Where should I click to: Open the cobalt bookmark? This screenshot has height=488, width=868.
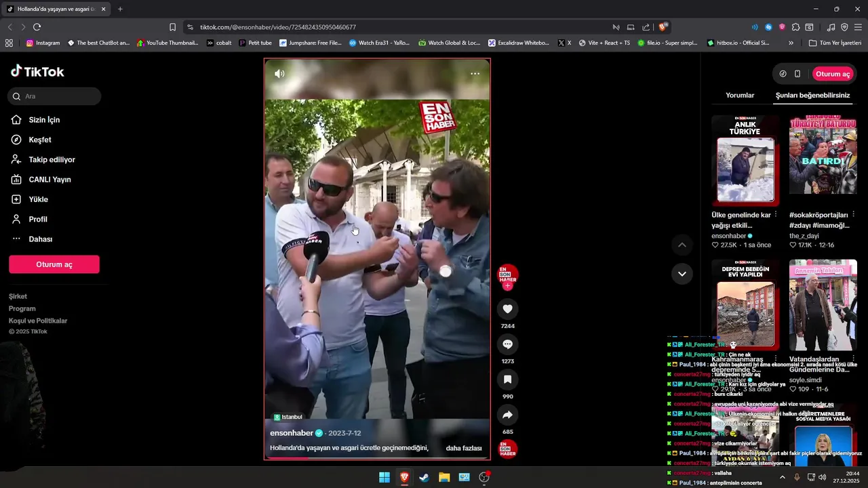point(219,43)
